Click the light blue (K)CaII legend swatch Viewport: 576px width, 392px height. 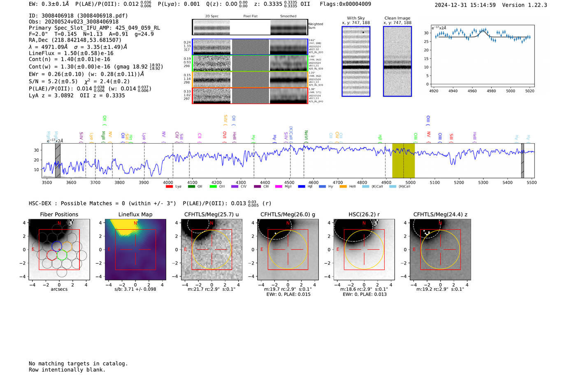(365, 187)
